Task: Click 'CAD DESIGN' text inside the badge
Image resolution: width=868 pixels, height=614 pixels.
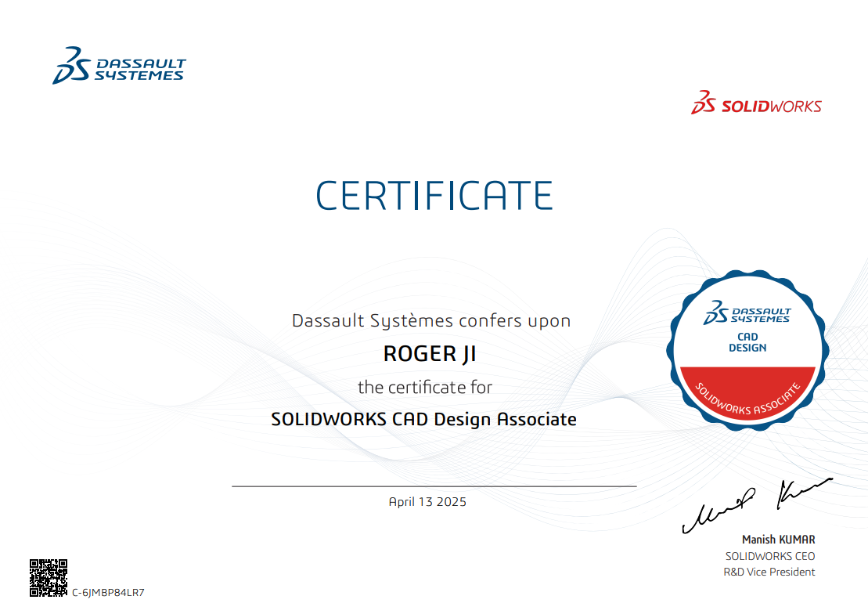Action: [x=747, y=342]
